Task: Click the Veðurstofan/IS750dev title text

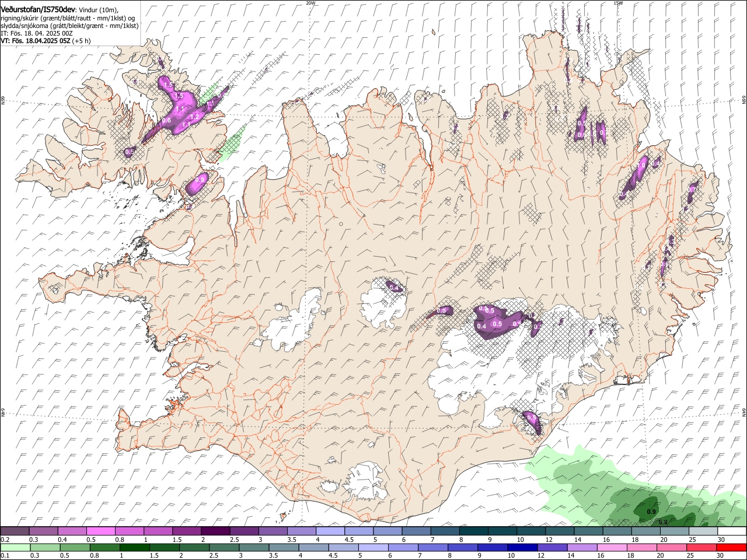Action: (x=38, y=9)
